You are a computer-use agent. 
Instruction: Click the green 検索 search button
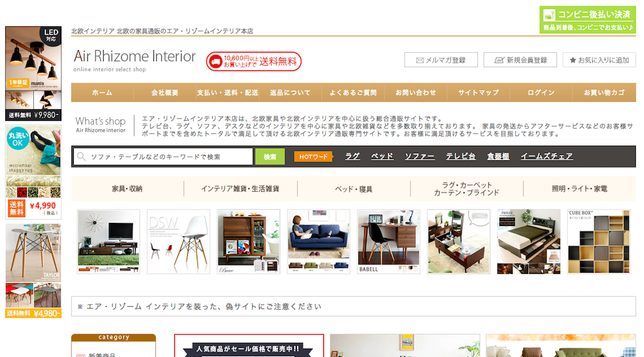pyautogui.click(x=270, y=157)
